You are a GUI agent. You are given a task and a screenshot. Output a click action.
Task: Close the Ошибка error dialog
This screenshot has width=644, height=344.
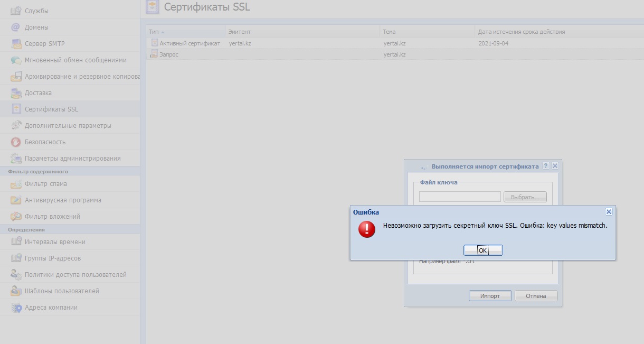point(609,211)
